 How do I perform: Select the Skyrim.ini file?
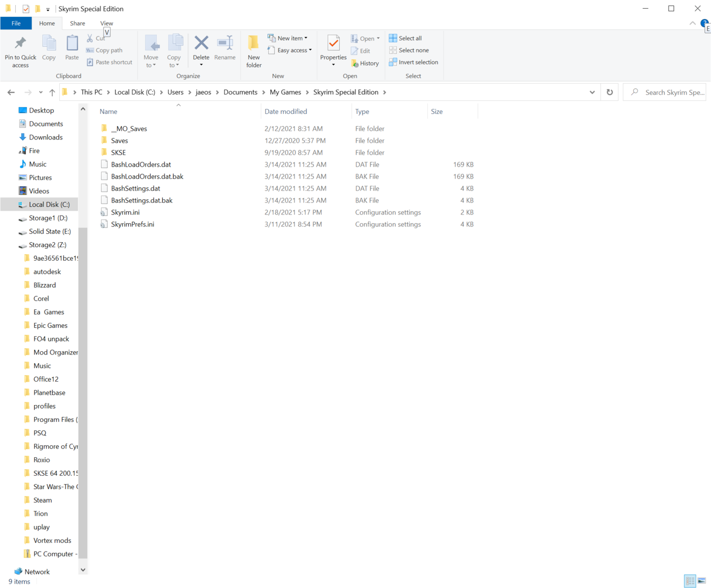(125, 212)
